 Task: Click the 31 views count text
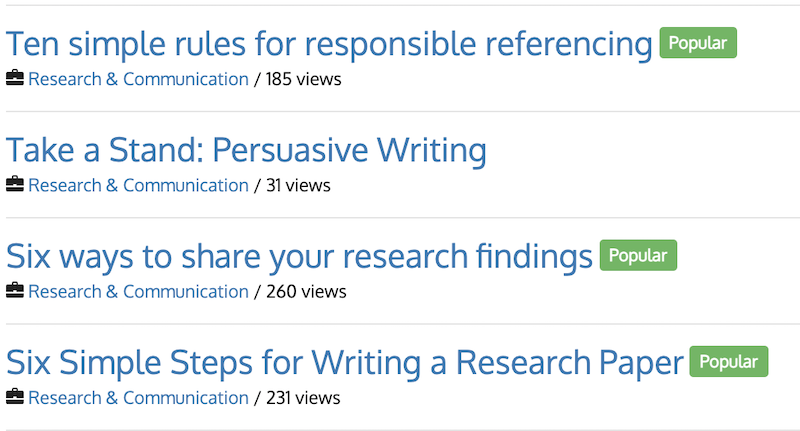[298, 185]
